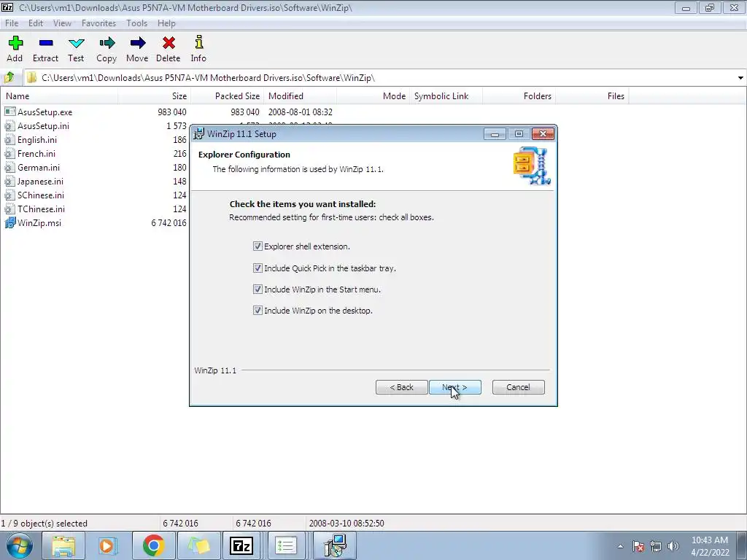
Task: Sort files by Size column header
Action: (x=155, y=96)
